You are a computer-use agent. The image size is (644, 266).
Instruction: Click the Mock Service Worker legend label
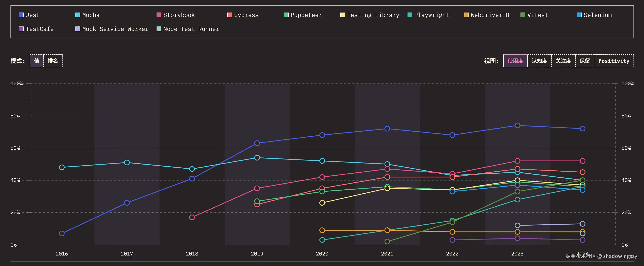(x=115, y=29)
